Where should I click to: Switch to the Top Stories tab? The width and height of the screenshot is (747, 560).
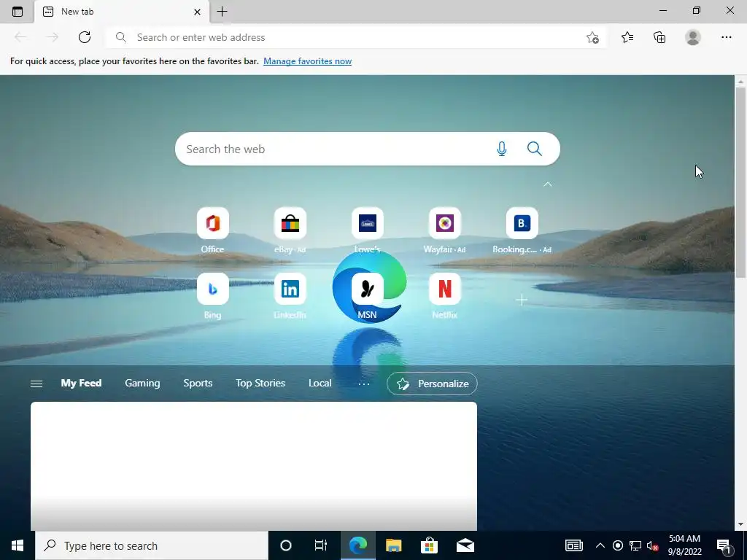[260, 384]
